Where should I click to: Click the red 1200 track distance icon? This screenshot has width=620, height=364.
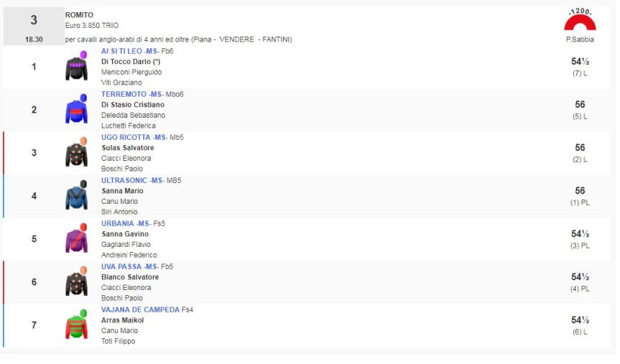click(579, 20)
